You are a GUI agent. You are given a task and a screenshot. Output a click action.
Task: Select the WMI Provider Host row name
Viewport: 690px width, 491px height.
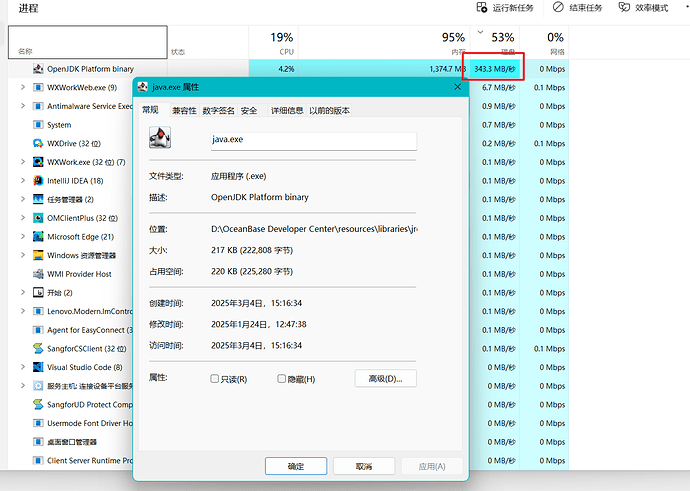coord(79,274)
